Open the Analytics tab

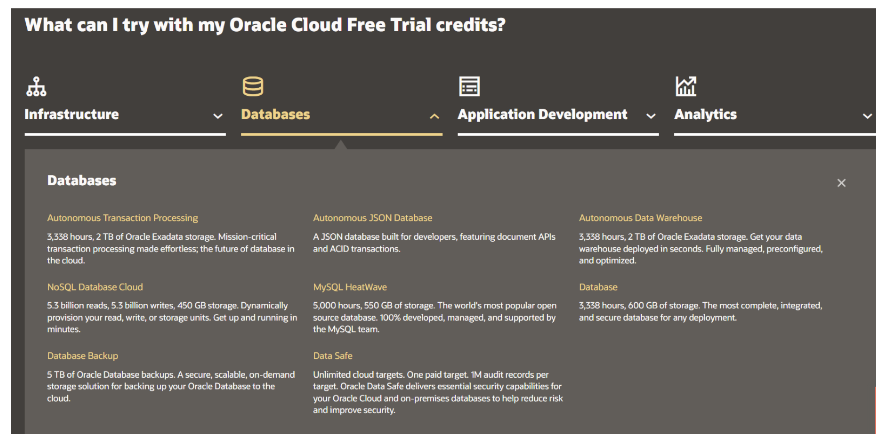pos(706,115)
